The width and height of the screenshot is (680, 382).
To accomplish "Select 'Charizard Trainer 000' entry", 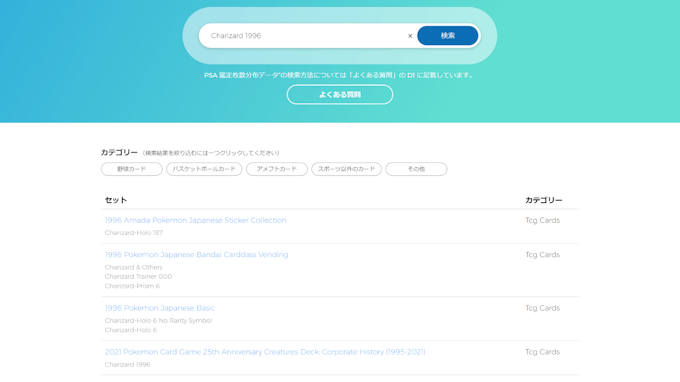I will (138, 277).
